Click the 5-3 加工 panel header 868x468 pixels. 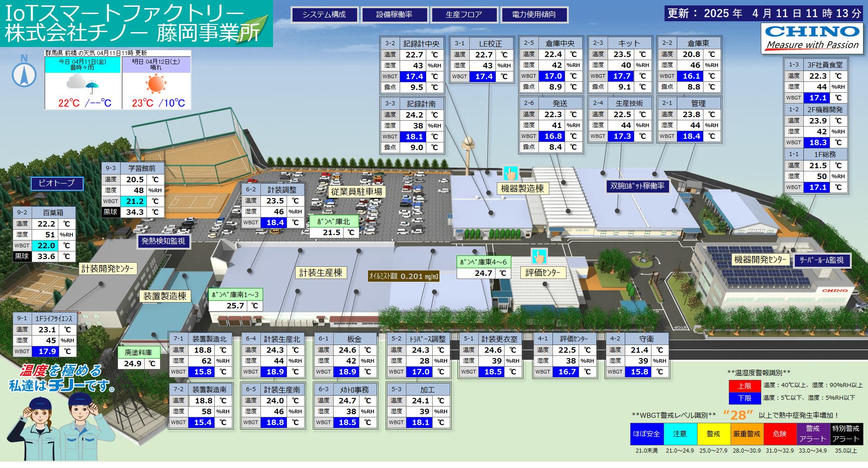click(419, 390)
